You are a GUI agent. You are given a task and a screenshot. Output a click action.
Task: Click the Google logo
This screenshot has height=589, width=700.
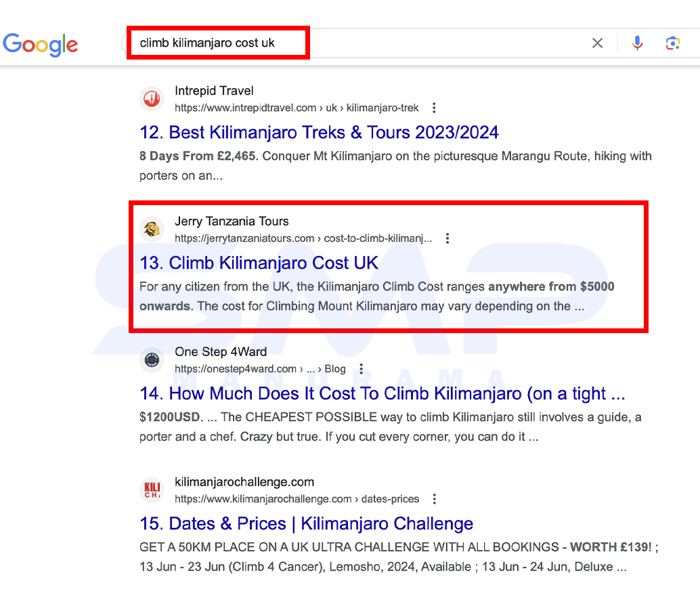point(40,45)
